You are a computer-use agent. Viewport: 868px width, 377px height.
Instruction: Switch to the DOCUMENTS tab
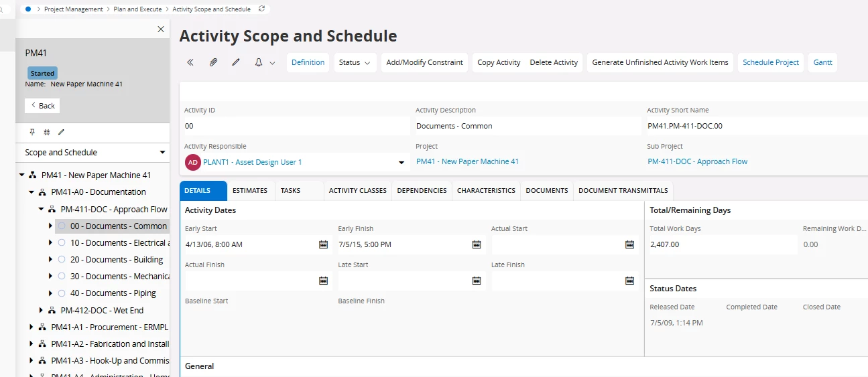pos(547,191)
